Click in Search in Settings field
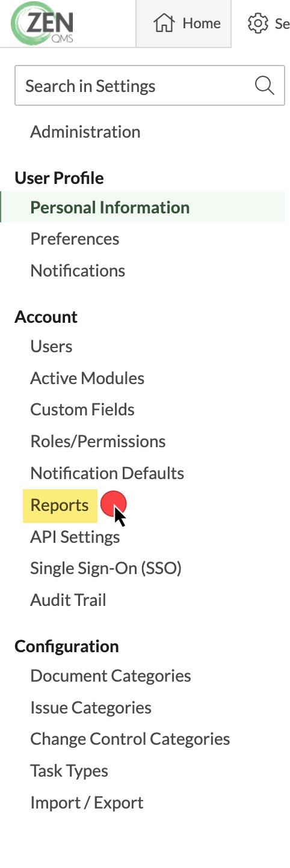Screen dimensions: 290x868 (x=149, y=85)
